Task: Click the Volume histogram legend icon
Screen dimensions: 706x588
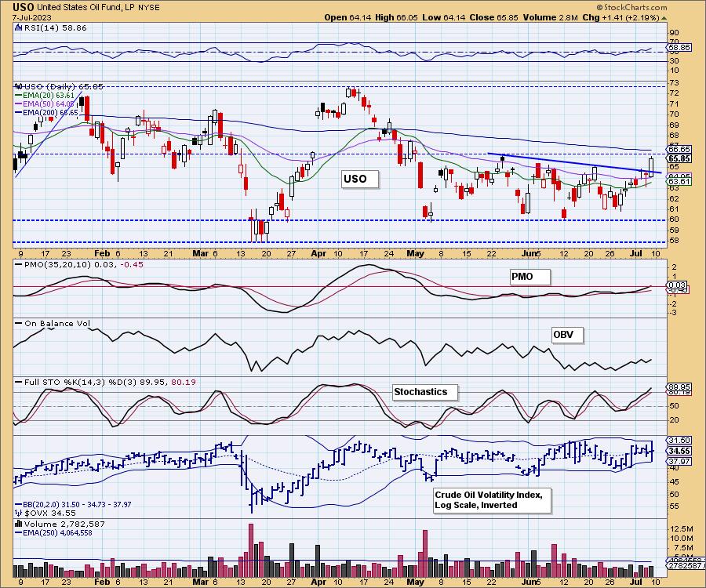Action: pos(19,524)
